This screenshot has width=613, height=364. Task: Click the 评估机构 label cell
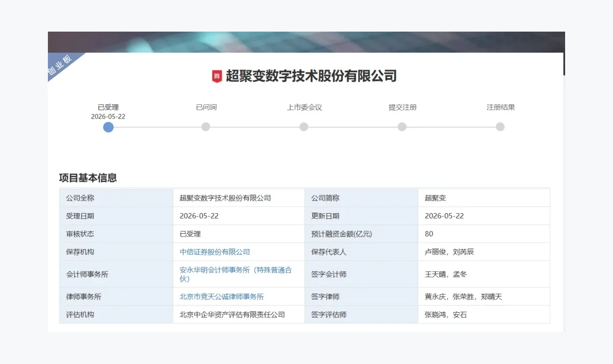(116, 315)
